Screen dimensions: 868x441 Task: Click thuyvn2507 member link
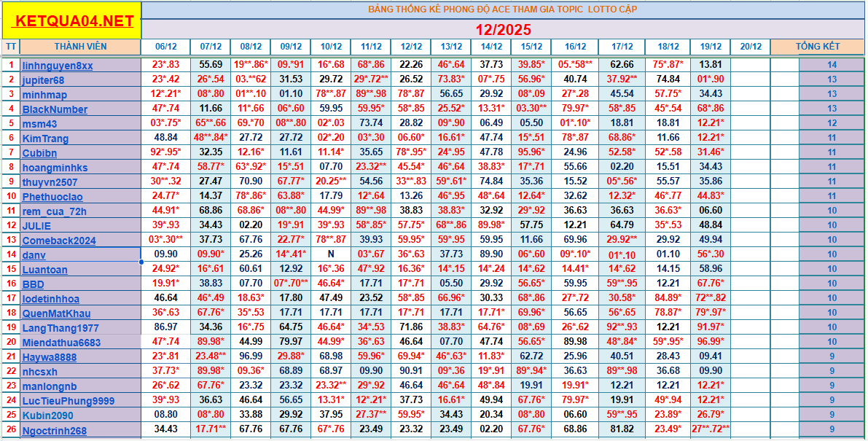coord(50,182)
